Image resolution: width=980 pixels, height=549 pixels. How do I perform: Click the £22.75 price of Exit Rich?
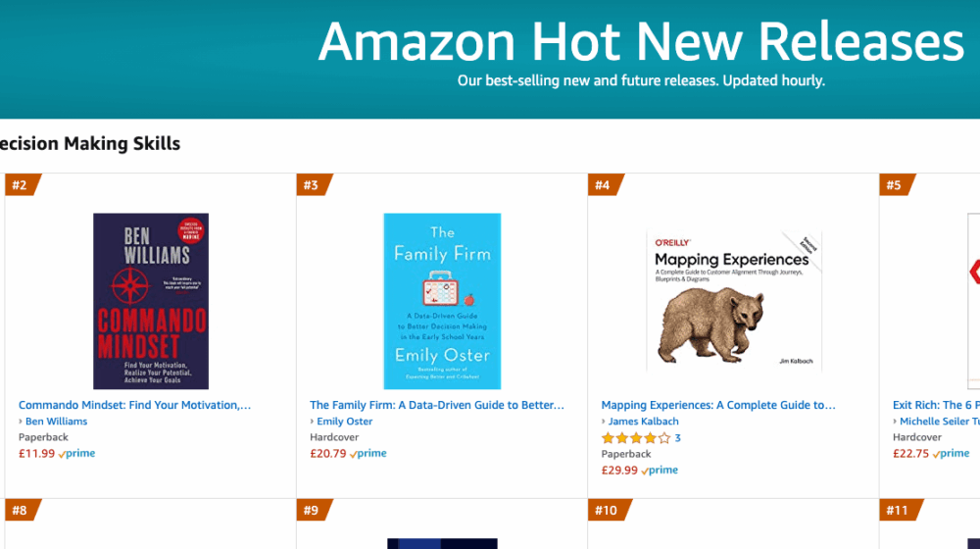pos(910,454)
